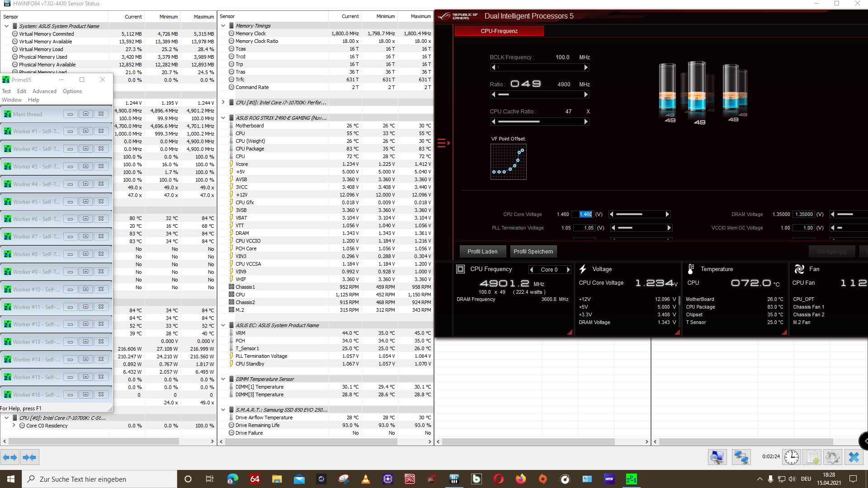
Task: Click the Prime95 taskbar icon
Action: pos(632,479)
